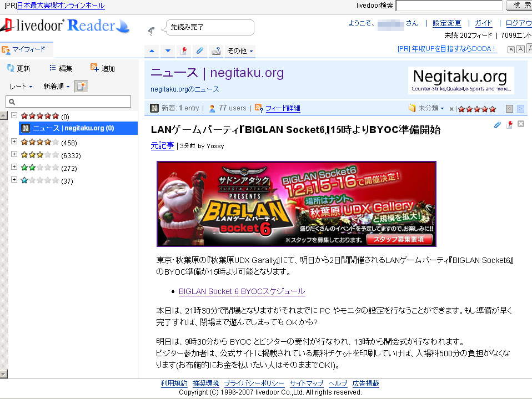The width and height of the screenshot is (532, 399).
Task: Click the sidebar scroll down arrow
Action: point(3,374)
